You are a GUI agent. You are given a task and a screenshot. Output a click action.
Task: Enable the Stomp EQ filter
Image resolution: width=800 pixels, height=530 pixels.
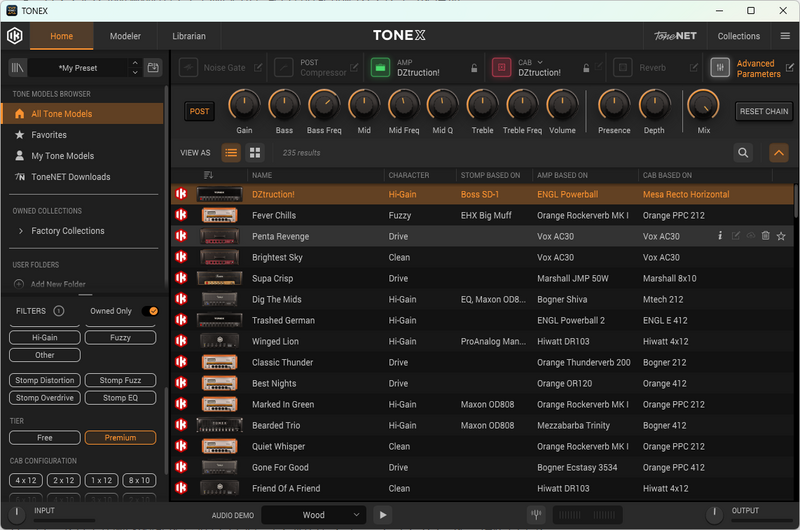pyautogui.click(x=120, y=397)
